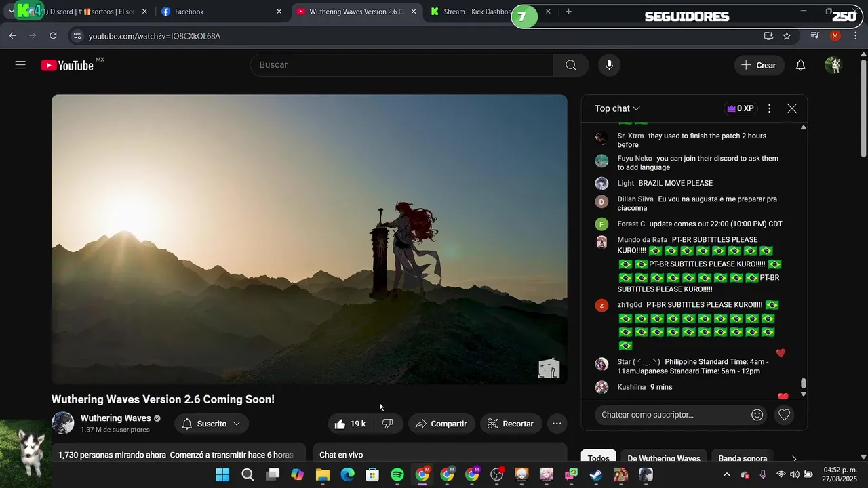Click the magnifier search button
This screenshot has height=488, width=868.
[x=571, y=65]
